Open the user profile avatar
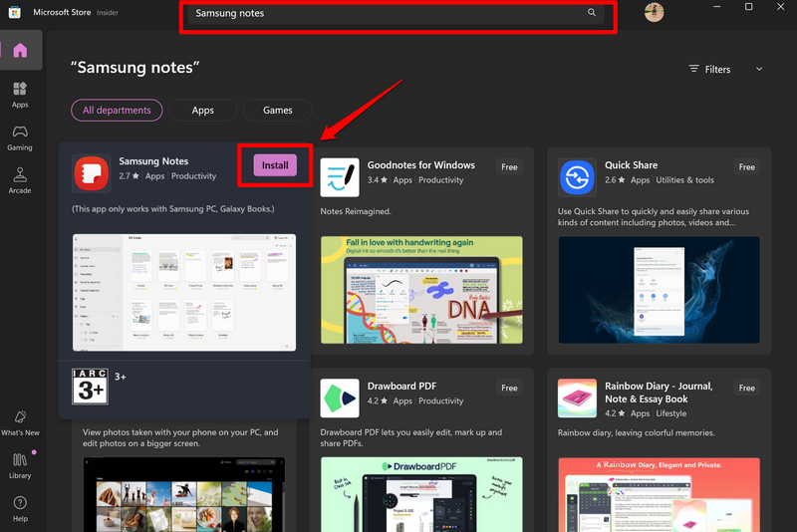 point(654,13)
